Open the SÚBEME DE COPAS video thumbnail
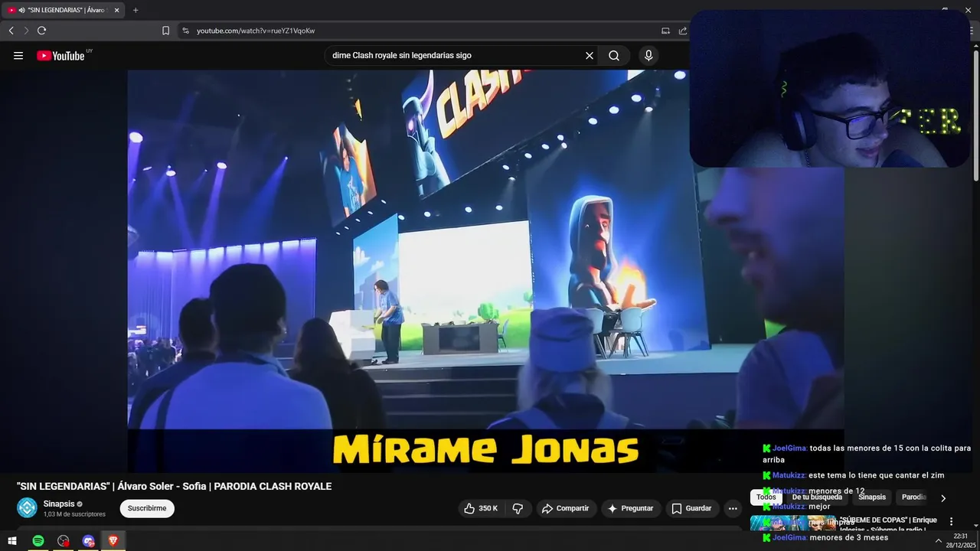980x551 pixels. (793, 523)
